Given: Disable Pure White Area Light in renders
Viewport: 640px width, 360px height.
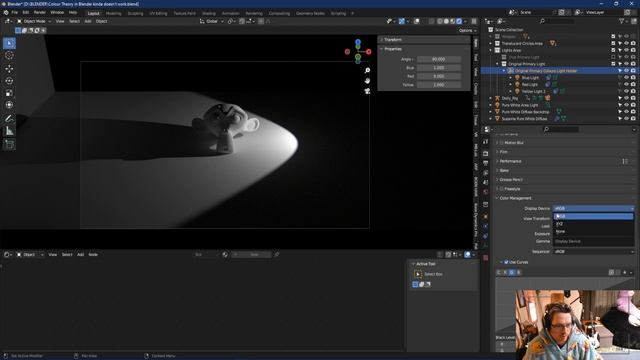Looking at the screenshot, I should pyautogui.click(x=633, y=105).
